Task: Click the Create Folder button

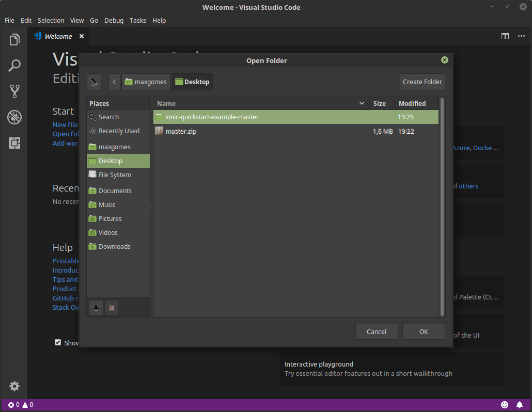Action: point(422,82)
